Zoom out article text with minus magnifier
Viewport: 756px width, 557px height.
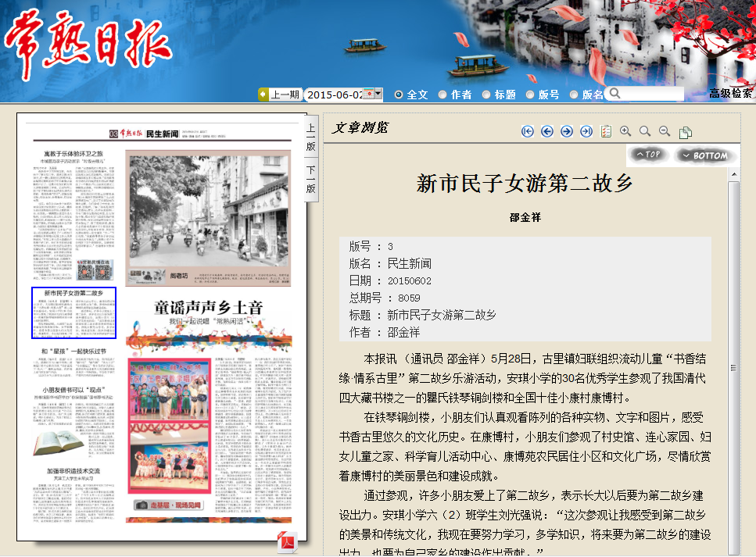tap(665, 131)
